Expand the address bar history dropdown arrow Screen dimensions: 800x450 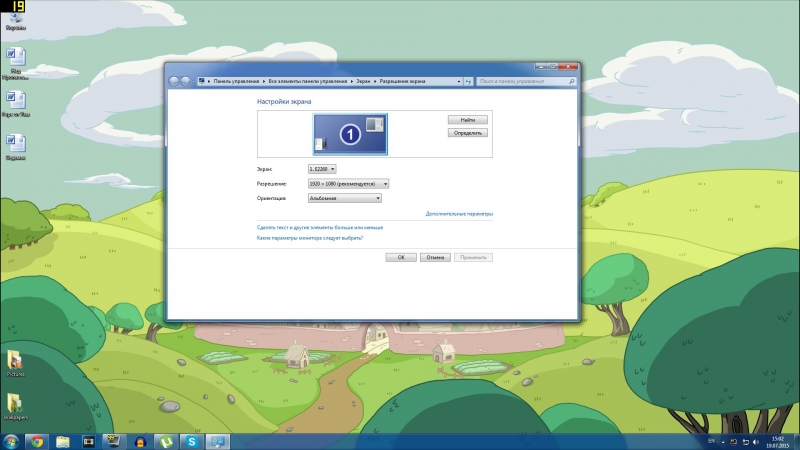[x=459, y=81]
